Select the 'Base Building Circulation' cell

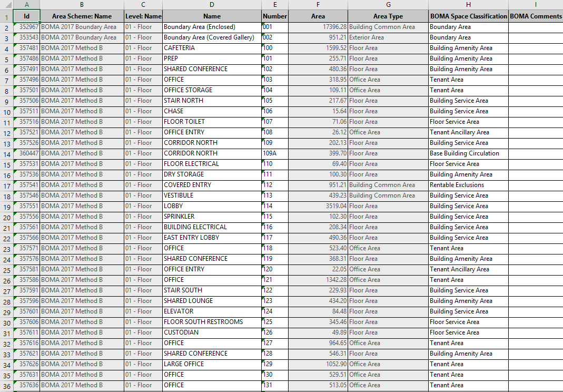click(469, 153)
